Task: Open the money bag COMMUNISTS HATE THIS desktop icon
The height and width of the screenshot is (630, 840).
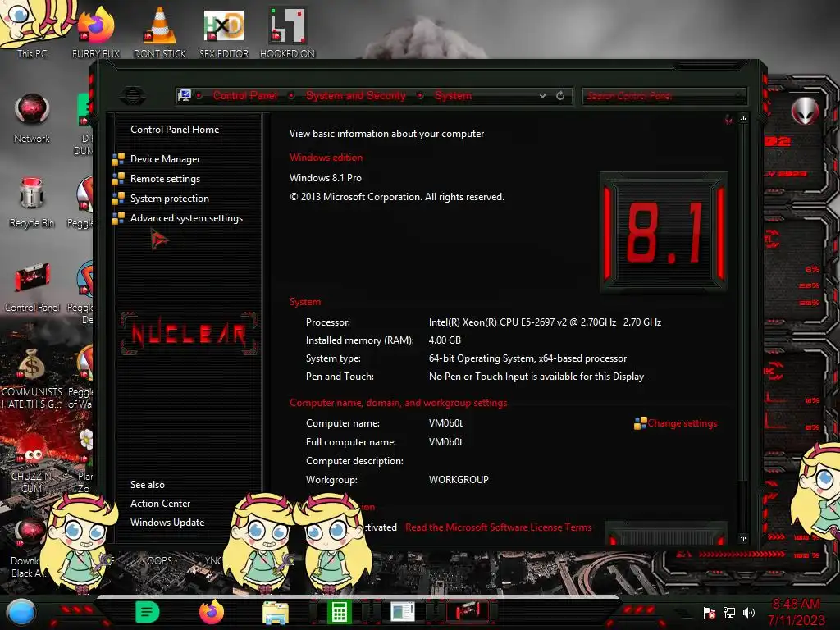Action: point(32,378)
